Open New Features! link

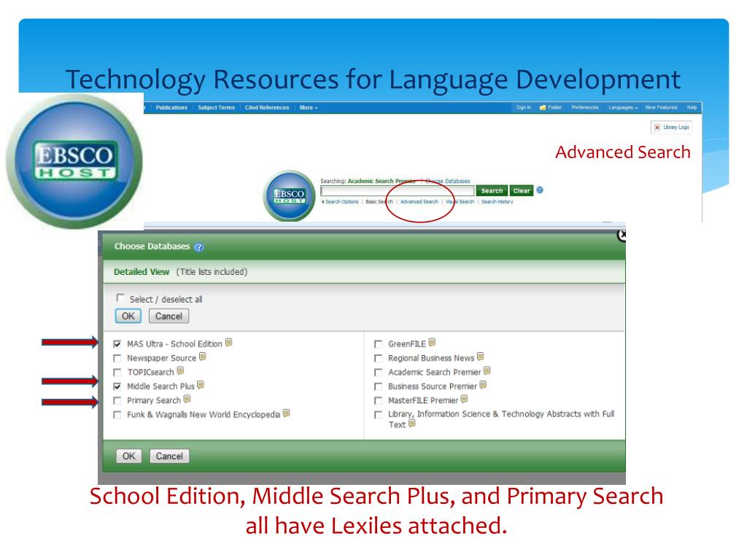point(661,108)
